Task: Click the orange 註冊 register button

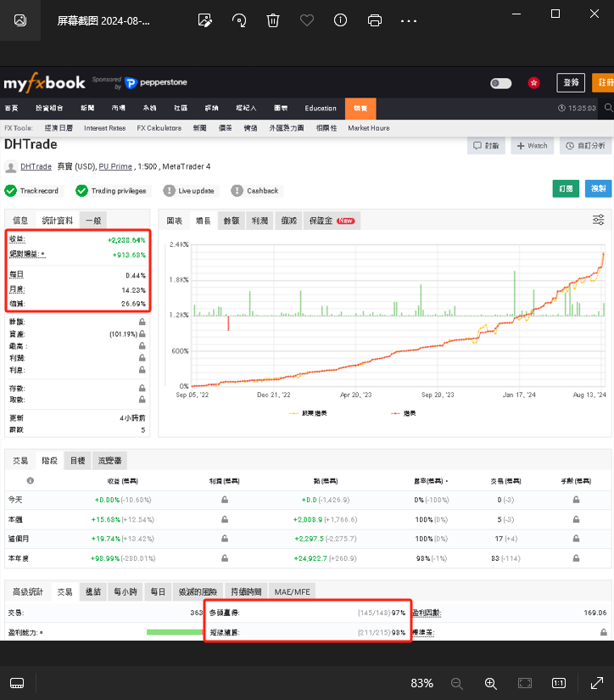Action: [604, 82]
